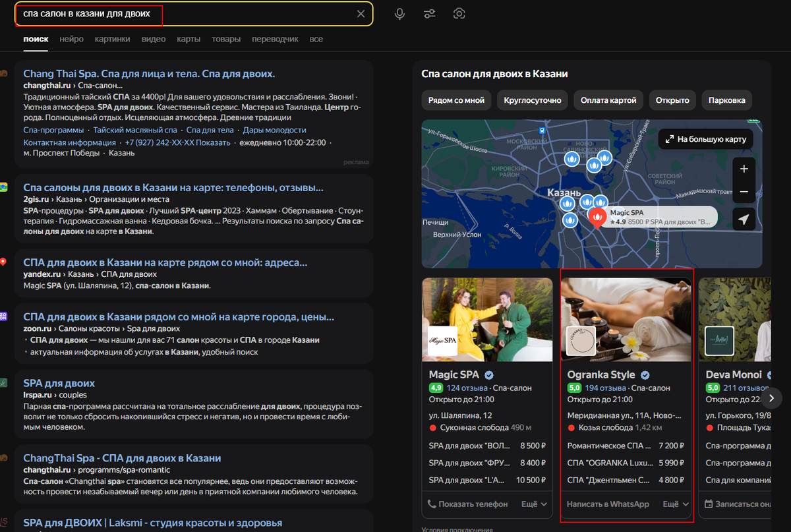
Task: Go to the 'видео' tab
Action: 154,39
